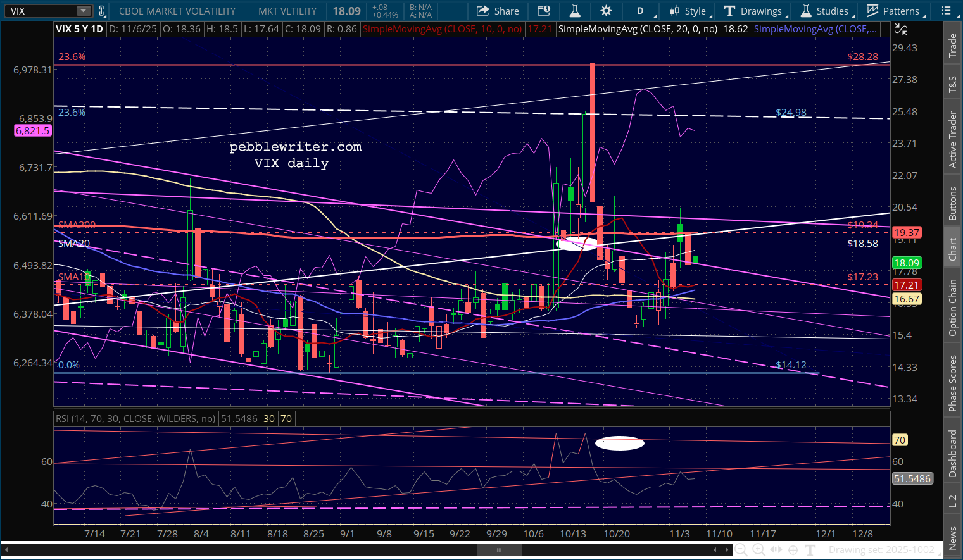Open the Drawing set selector
This screenshot has height=560, width=963.
882,550
